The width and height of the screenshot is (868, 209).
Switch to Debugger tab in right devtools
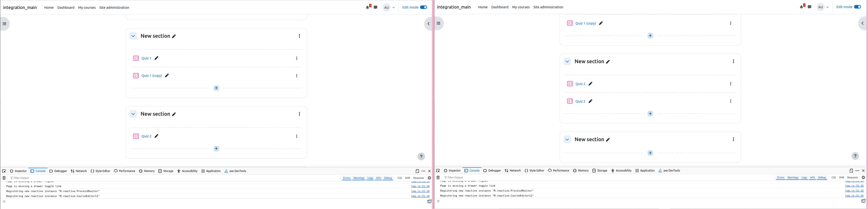(x=492, y=171)
